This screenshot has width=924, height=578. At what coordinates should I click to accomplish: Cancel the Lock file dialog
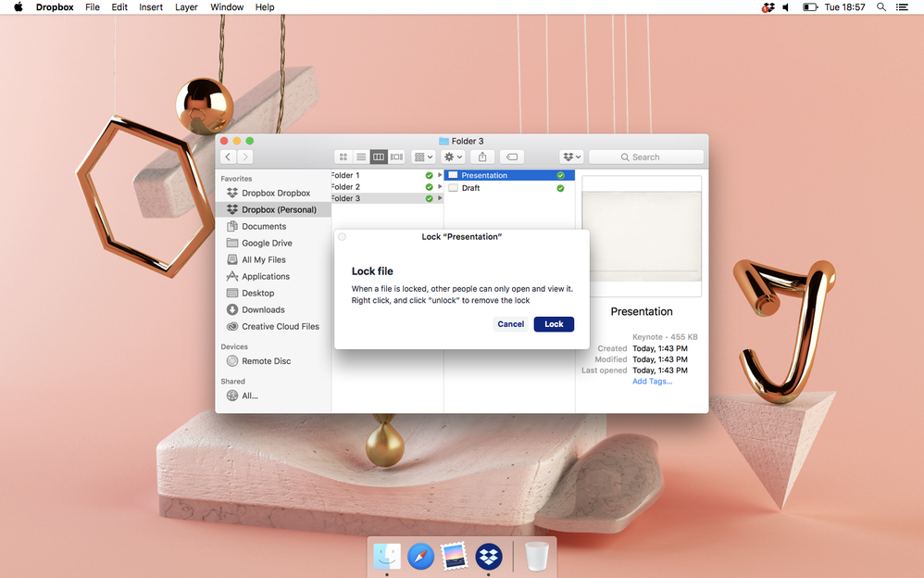tap(510, 324)
